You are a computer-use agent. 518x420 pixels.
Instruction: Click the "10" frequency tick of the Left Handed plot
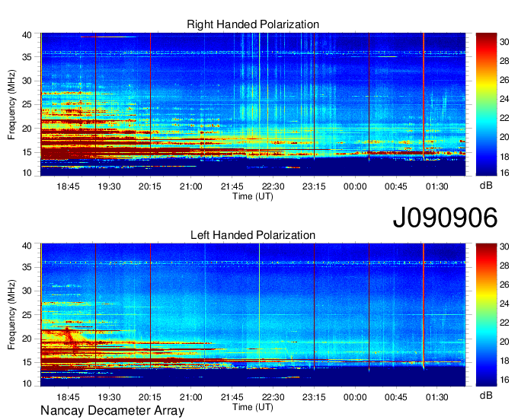click(27, 383)
